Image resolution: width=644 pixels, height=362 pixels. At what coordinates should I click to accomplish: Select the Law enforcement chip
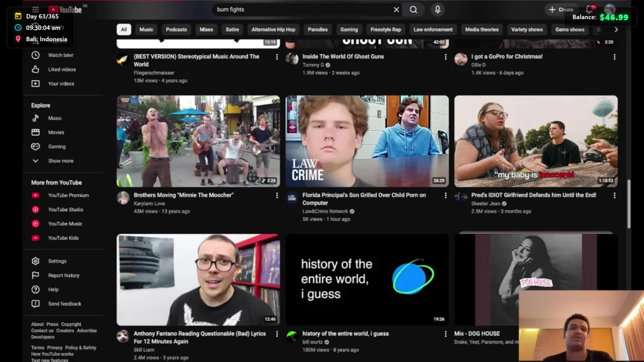433,30
